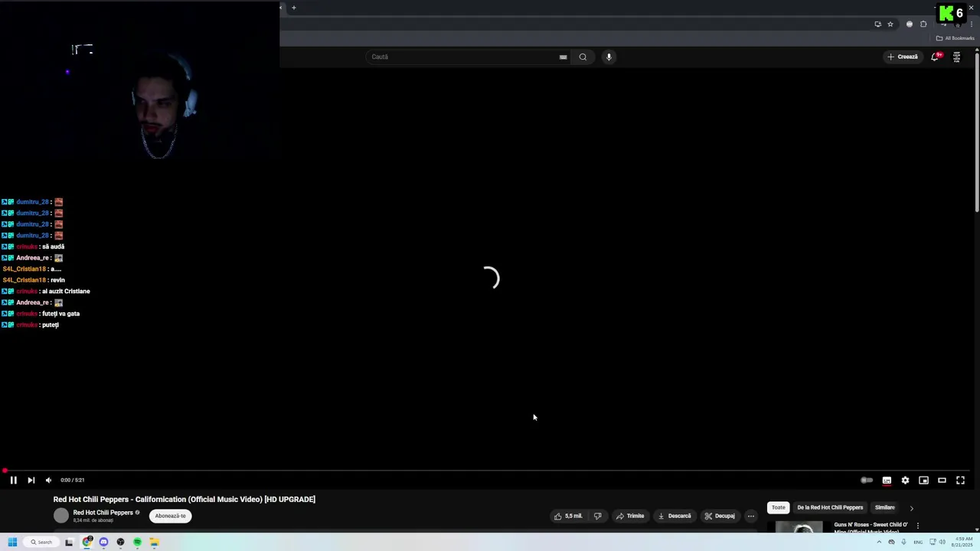Viewport: 980px width, 551px height.
Task: Open the All Bookmarks folder
Action: tap(955, 38)
